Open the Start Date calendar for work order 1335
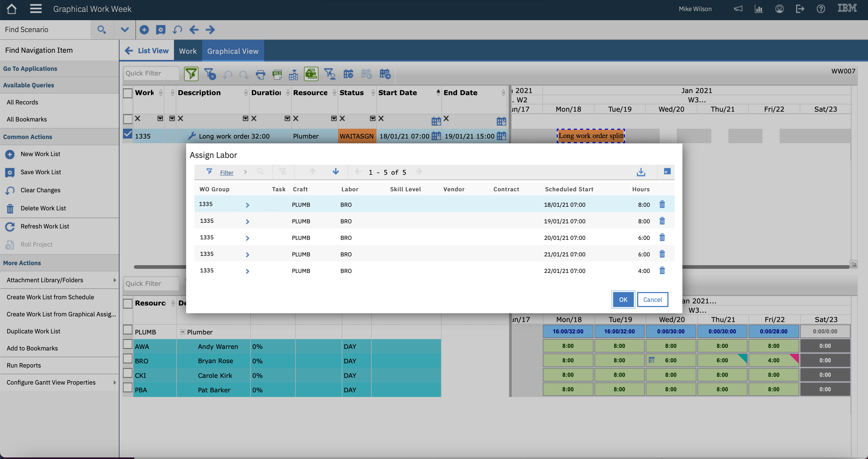Viewport: 868px width, 459px height. [436, 136]
